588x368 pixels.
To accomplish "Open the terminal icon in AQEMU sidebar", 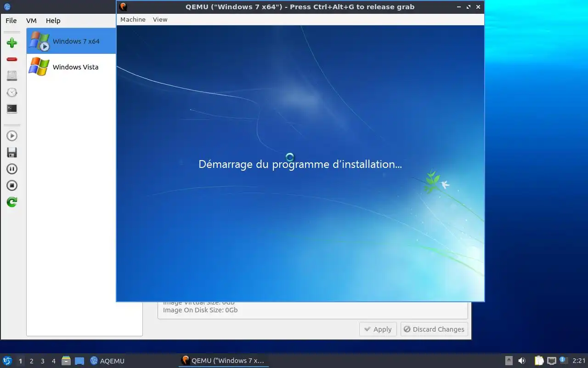I will 12,109.
